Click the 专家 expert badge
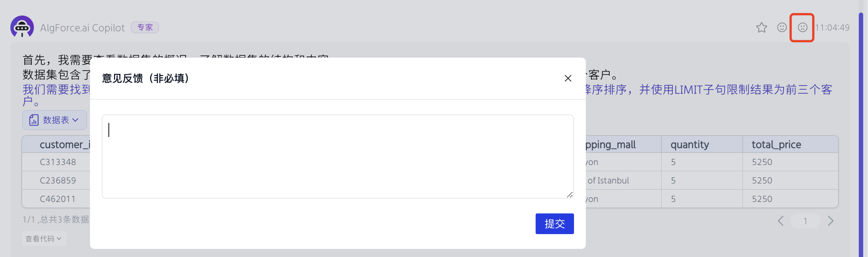Image resolution: width=868 pixels, height=257 pixels. (145, 27)
